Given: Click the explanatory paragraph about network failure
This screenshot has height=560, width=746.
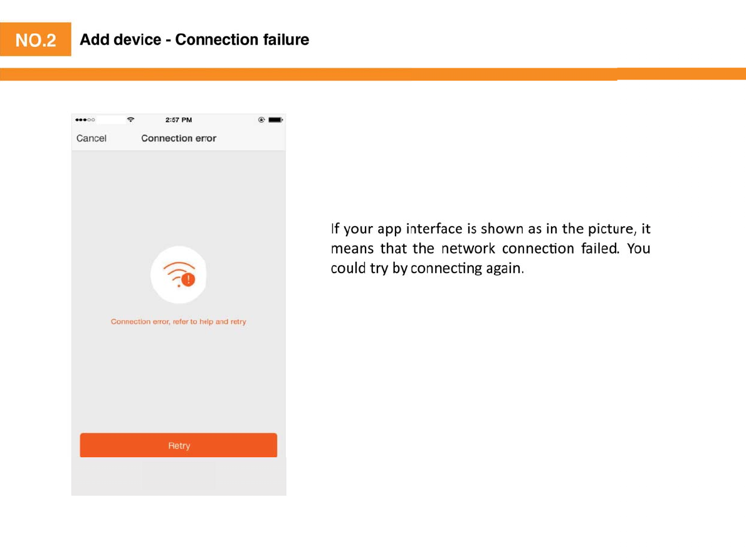Looking at the screenshot, I should click(x=490, y=249).
